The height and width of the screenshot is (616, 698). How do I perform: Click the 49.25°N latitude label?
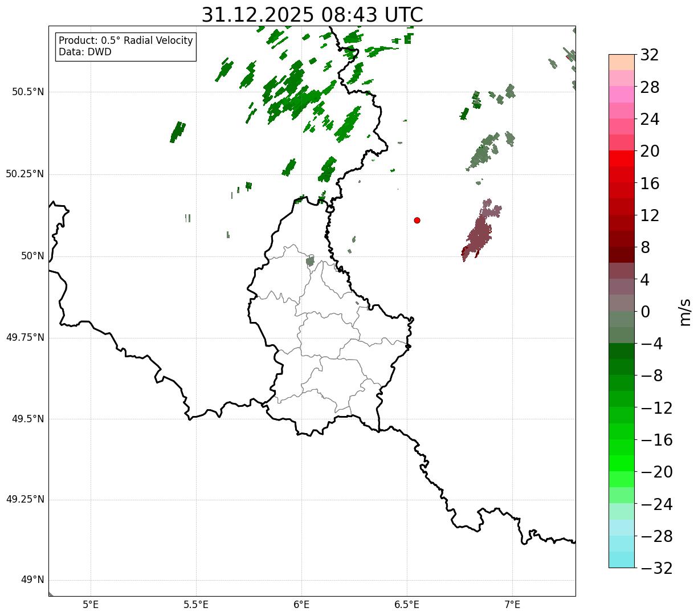25,500
